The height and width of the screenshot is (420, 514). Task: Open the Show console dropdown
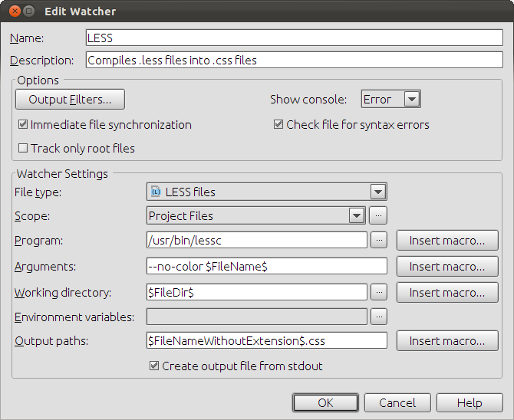pyautogui.click(x=412, y=99)
